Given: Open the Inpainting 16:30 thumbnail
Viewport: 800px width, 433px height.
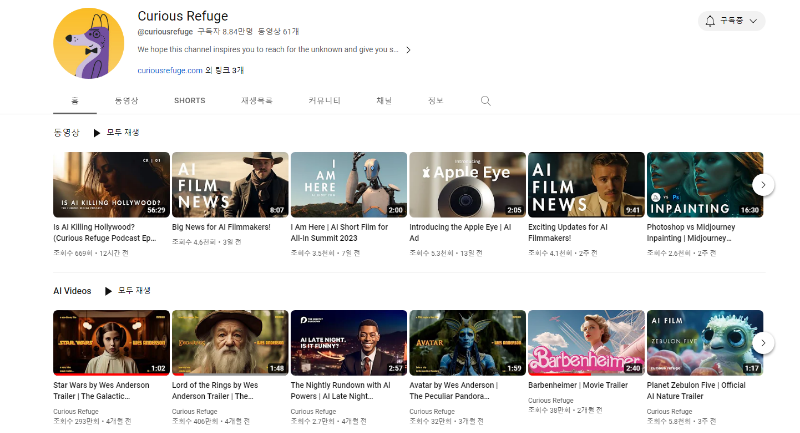Looking at the screenshot, I should [705, 185].
